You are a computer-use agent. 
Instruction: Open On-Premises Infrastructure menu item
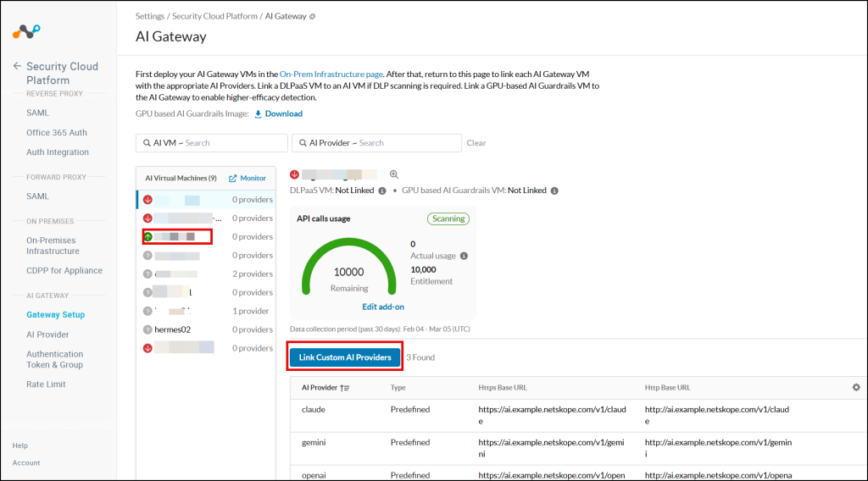click(x=53, y=246)
